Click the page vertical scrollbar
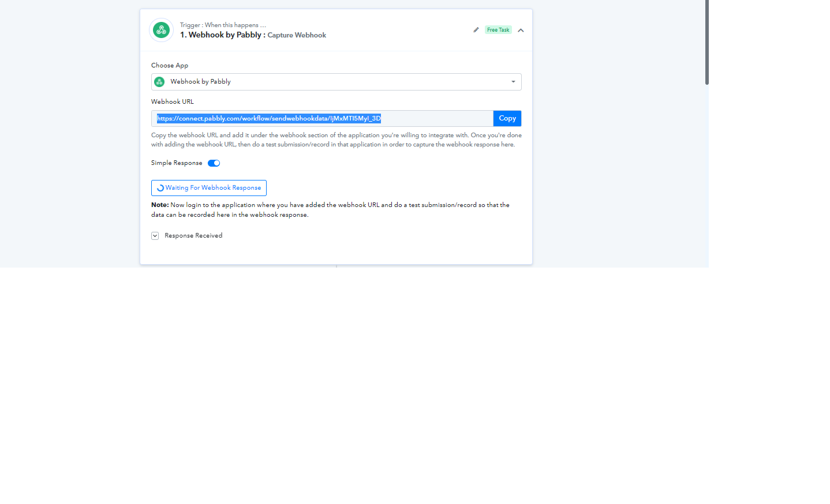 point(707,43)
